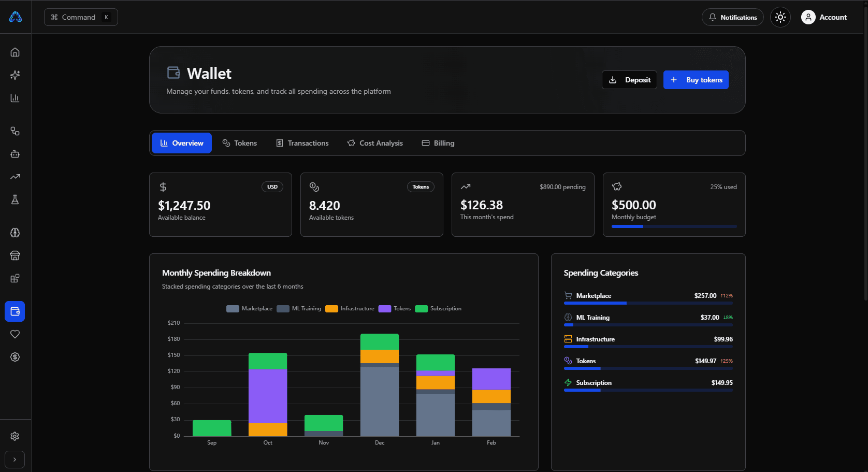Click the Marketplace spending progress bar

pyautogui.click(x=648, y=303)
